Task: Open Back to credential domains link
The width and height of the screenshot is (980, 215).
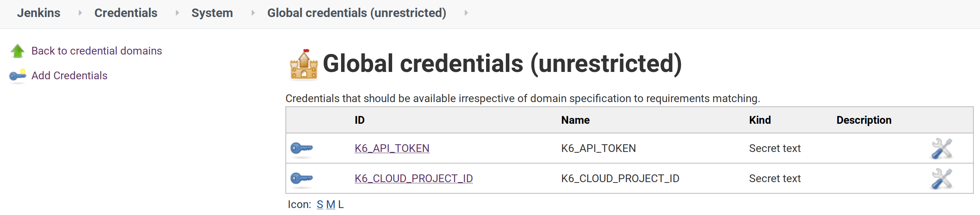Action: 96,51
